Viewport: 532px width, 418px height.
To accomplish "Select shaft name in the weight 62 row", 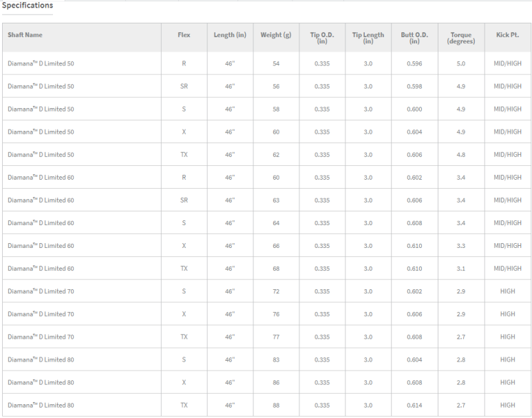I will [x=41, y=154].
